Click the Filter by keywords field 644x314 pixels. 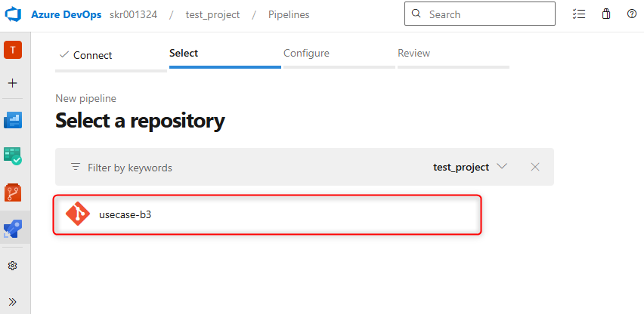point(130,168)
